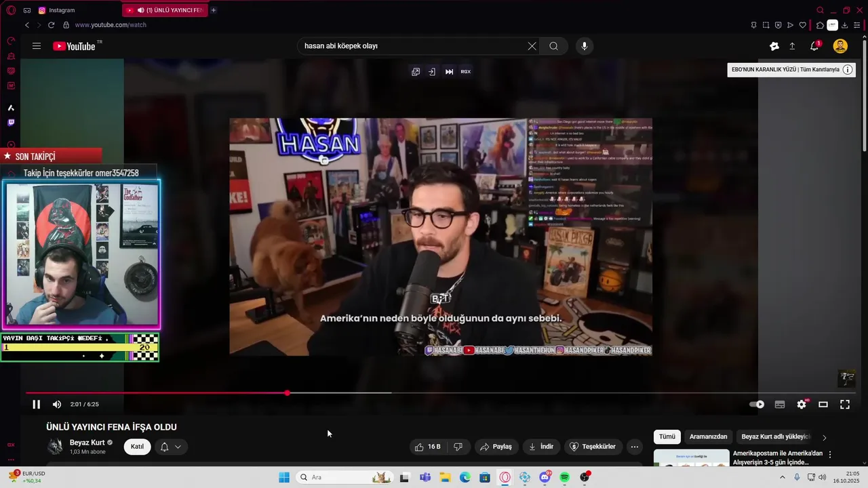Open the Opera main menu logo
The image size is (868, 488).
(11, 10)
